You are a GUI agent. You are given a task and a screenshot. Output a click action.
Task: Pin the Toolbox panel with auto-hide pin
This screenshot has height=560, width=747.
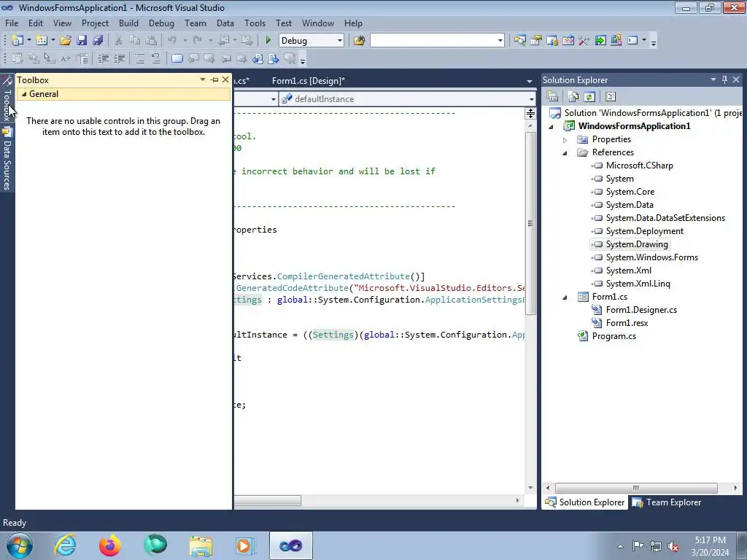pyautogui.click(x=214, y=79)
